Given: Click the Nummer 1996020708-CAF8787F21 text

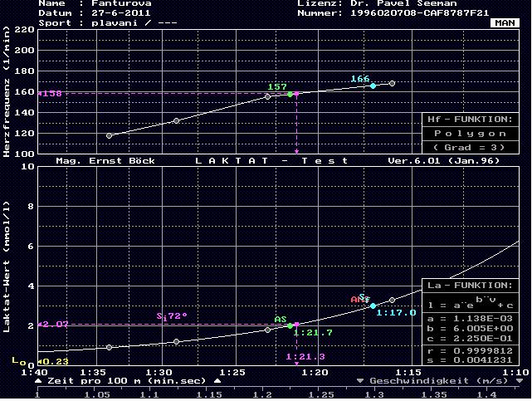Looking at the screenshot, I should click(393, 13).
